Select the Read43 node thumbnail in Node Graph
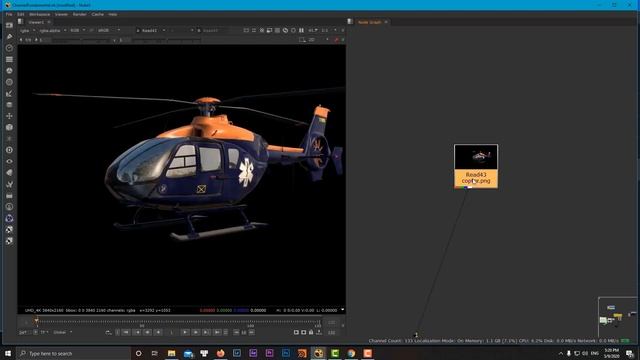This screenshot has height=360, width=640. (476, 157)
